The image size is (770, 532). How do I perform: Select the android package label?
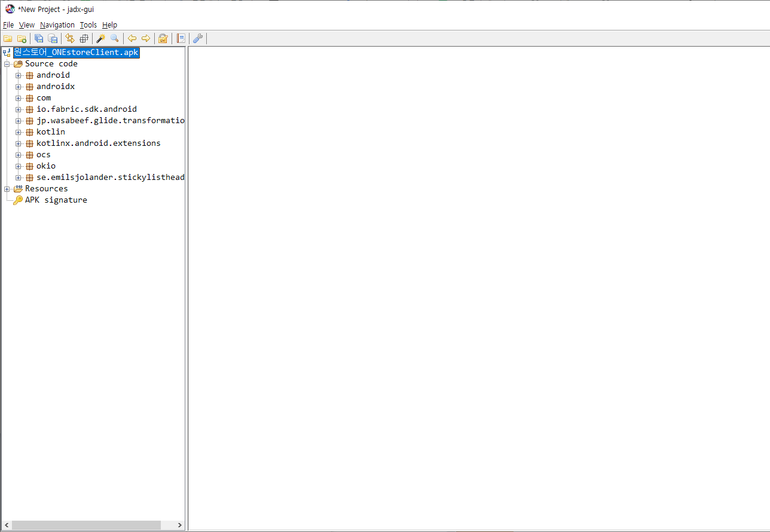click(x=53, y=75)
